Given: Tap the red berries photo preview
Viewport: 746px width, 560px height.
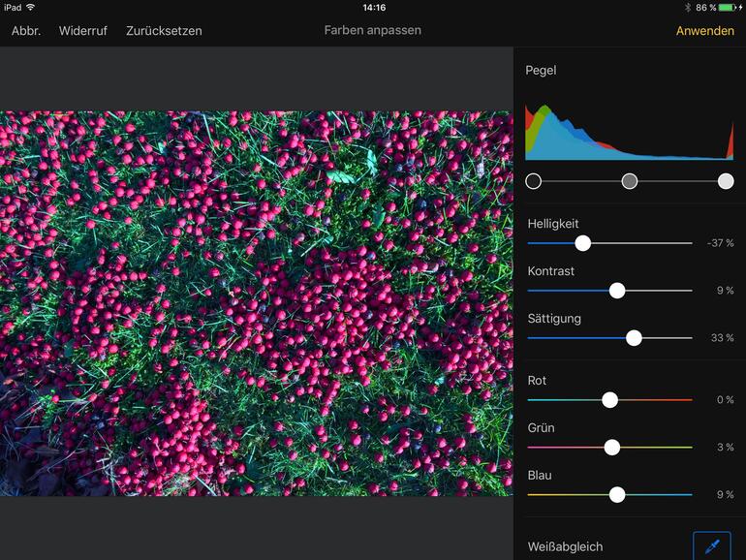Looking at the screenshot, I should (256, 303).
